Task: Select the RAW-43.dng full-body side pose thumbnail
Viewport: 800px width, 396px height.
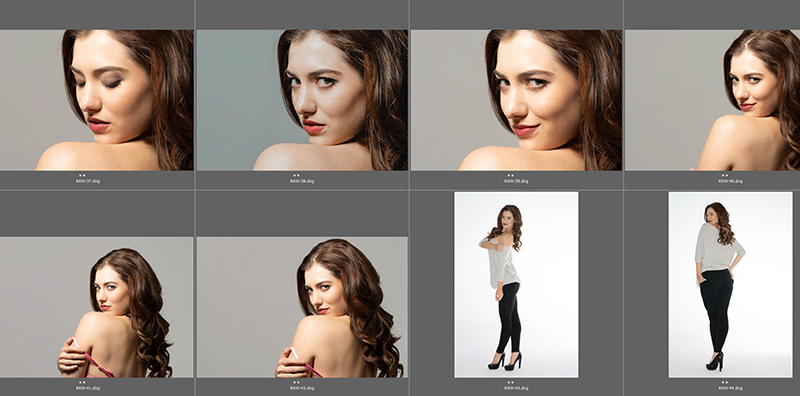Action: [x=516, y=285]
